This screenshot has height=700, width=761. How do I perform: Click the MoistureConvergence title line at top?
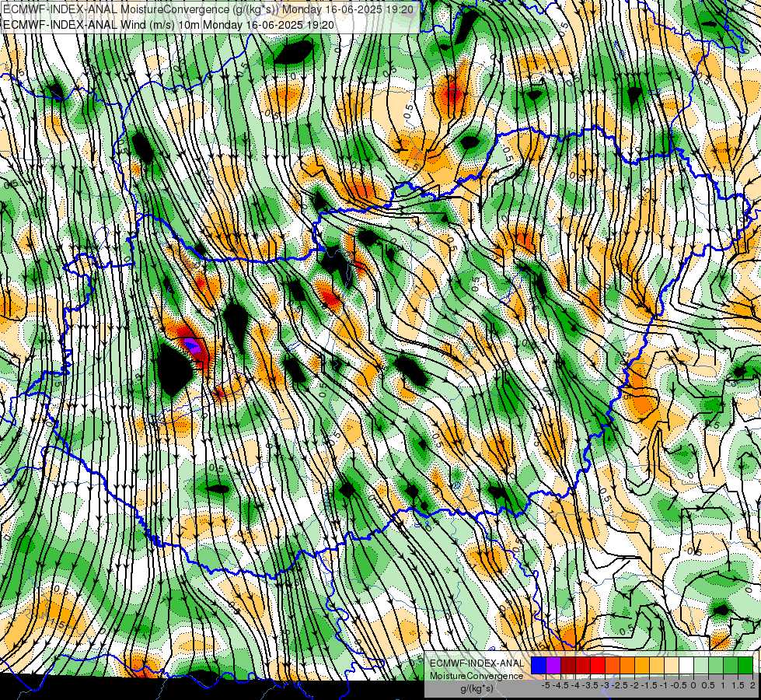(x=208, y=9)
